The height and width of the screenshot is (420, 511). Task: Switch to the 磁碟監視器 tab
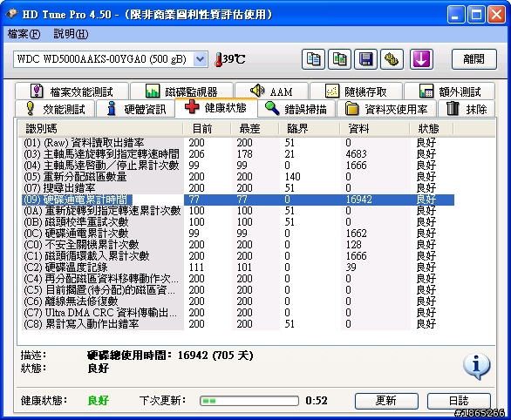pos(181,91)
